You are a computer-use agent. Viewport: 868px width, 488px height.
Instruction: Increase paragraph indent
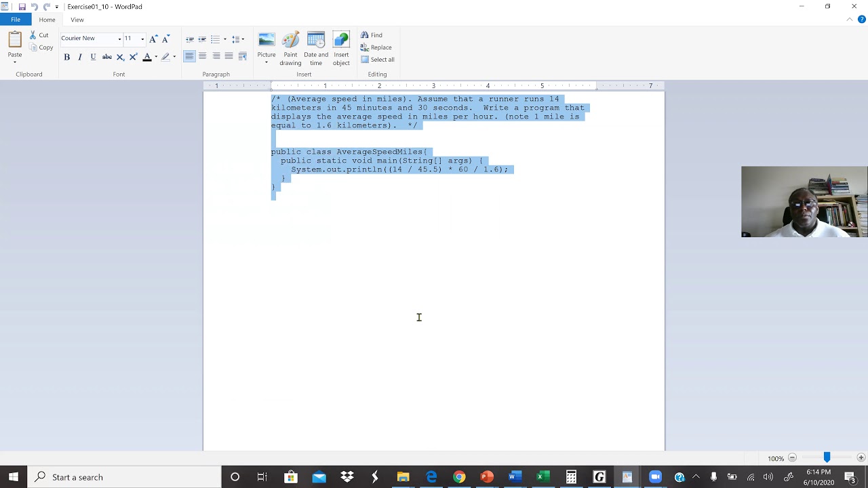click(x=202, y=39)
